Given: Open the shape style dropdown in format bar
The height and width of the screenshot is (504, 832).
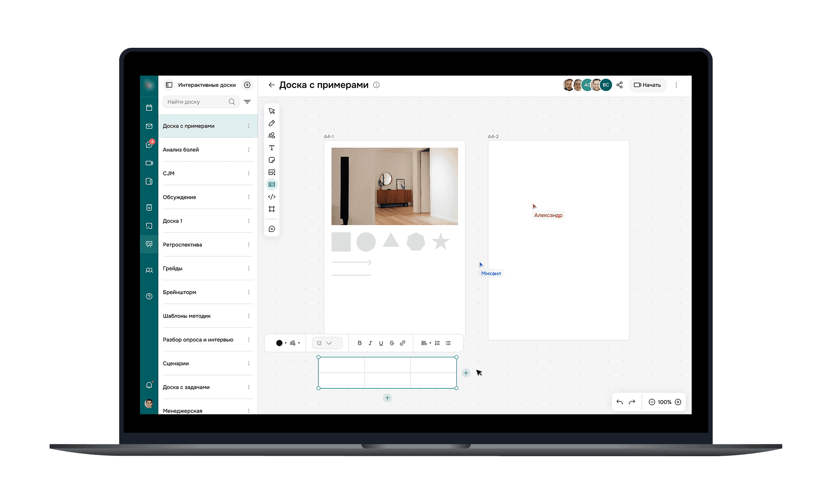Looking at the screenshot, I should pos(295,343).
